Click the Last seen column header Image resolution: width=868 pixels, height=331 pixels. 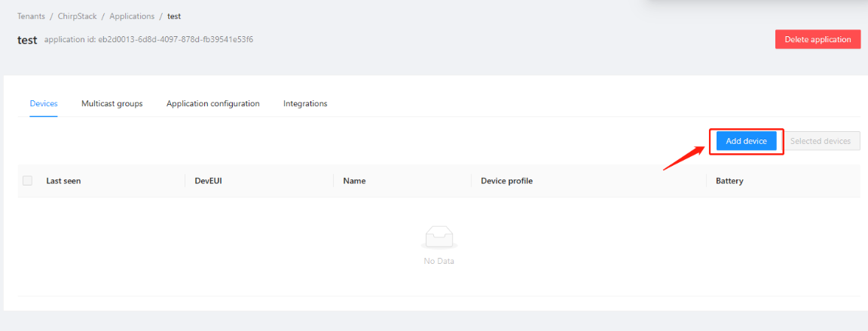[x=63, y=181]
